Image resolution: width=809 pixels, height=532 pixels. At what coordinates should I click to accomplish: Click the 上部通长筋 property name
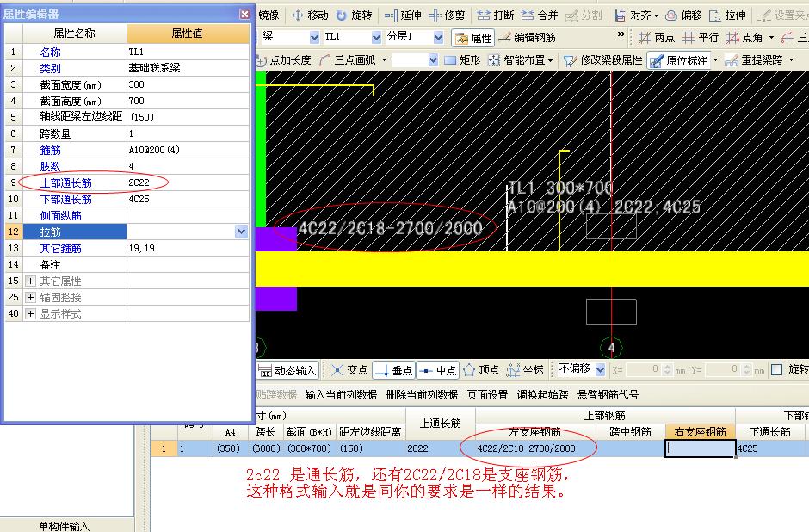(x=66, y=182)
